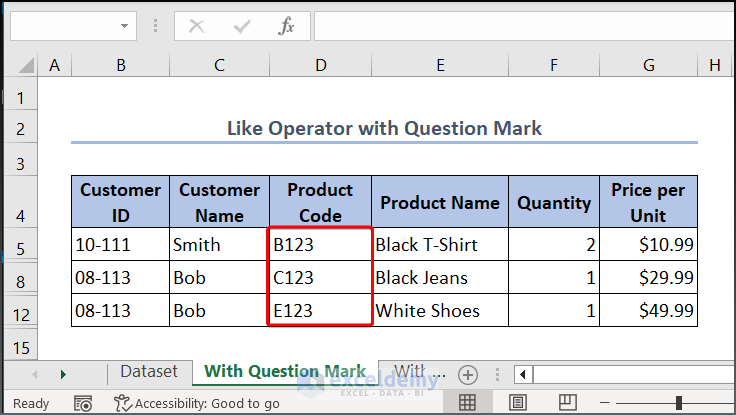
Task: Switch to Page Layout view
Action: point(518,403)
